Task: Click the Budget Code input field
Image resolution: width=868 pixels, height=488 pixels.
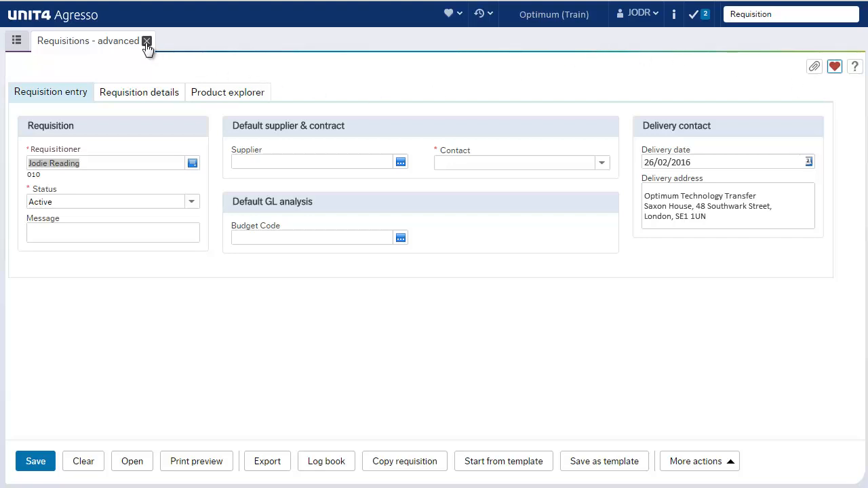Action: (x=312, y=237)
